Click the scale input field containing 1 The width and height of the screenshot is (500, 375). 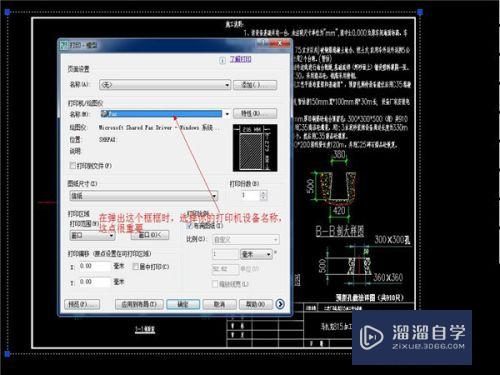click(225, 254)
